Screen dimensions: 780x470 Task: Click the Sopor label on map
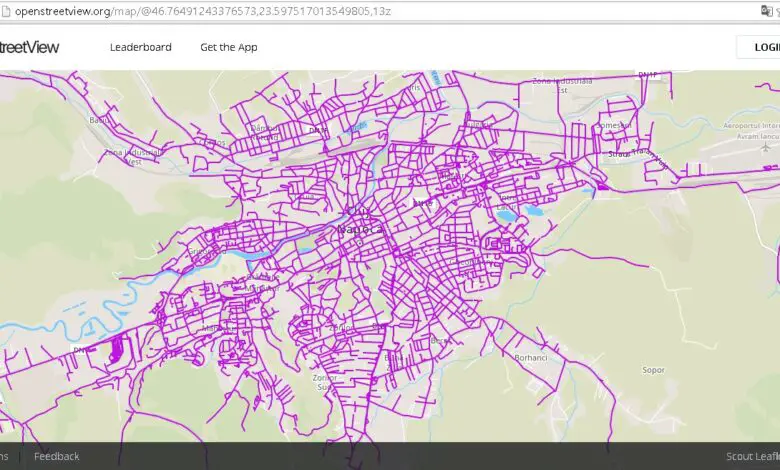pyautogui.click(x=653, y=370)
